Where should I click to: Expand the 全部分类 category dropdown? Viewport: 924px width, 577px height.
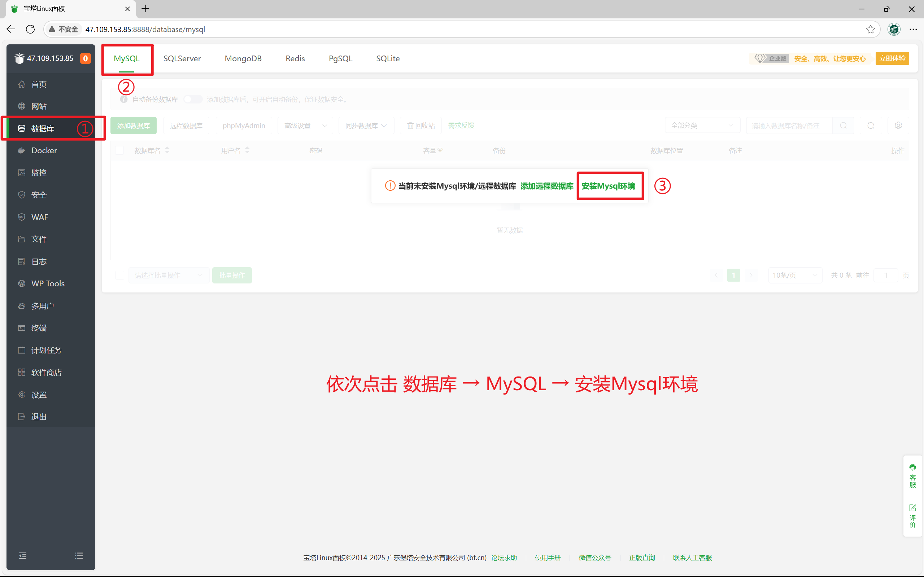tap(702, 125)
